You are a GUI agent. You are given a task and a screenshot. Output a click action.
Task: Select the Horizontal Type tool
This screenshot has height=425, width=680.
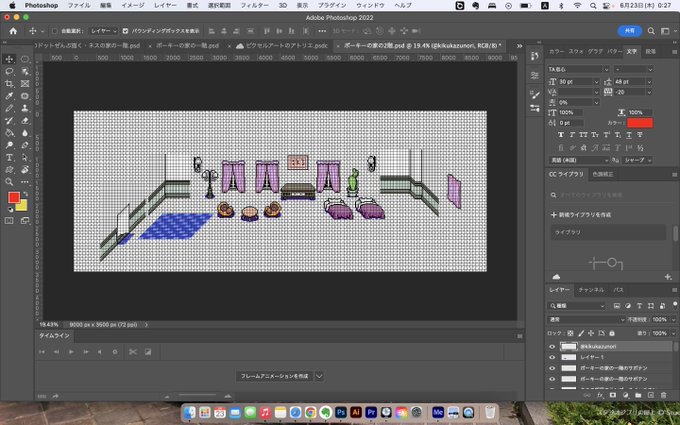coord(9,157)
